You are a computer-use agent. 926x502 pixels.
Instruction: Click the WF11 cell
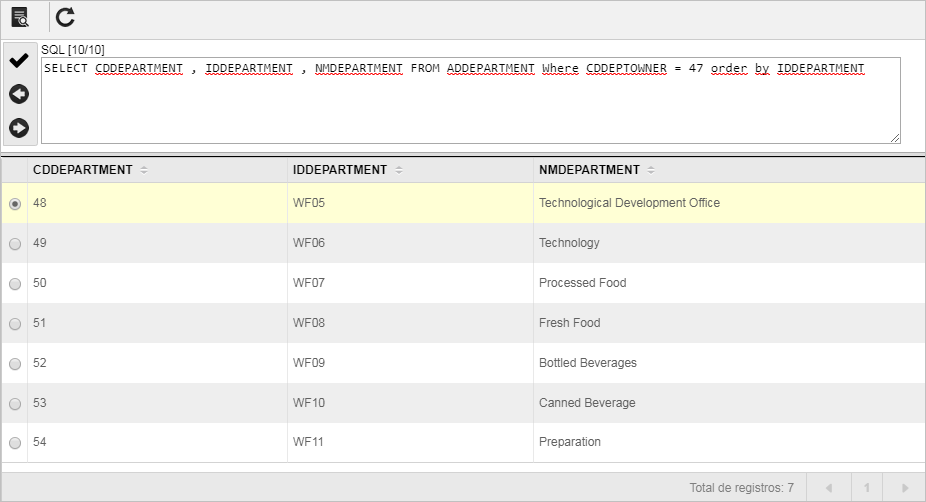pos(410,442)
